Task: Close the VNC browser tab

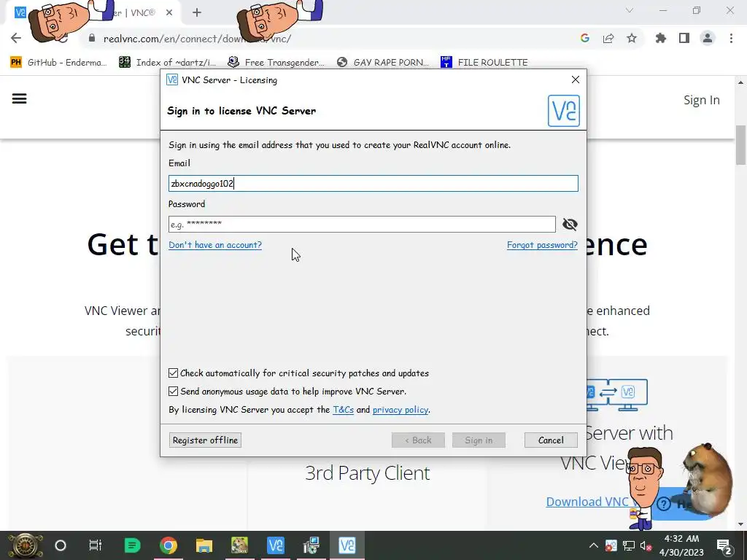Action: click(x=169, y=13)
